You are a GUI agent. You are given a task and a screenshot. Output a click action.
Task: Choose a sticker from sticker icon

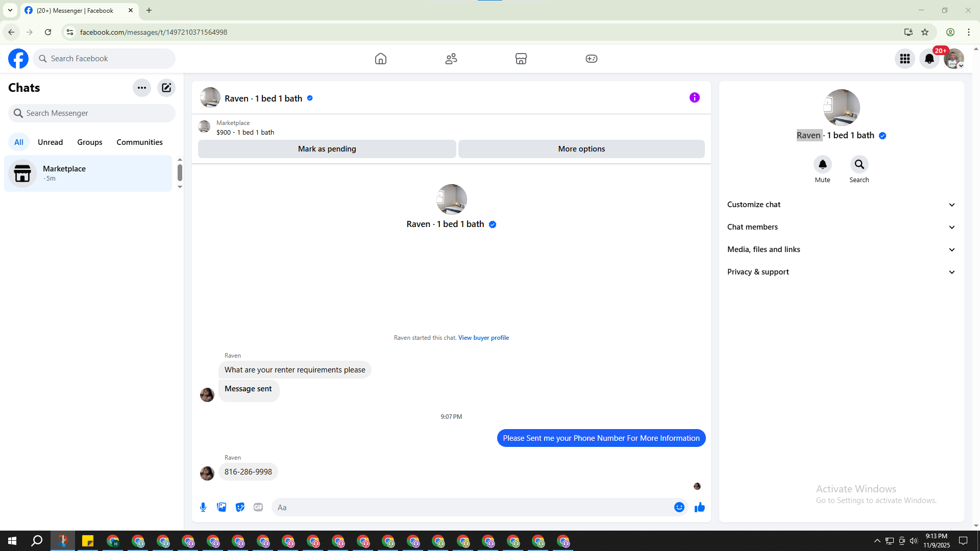coord(240,507)
